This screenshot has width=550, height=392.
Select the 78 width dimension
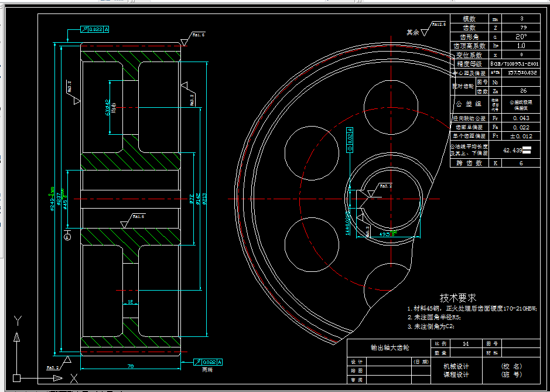131,366
